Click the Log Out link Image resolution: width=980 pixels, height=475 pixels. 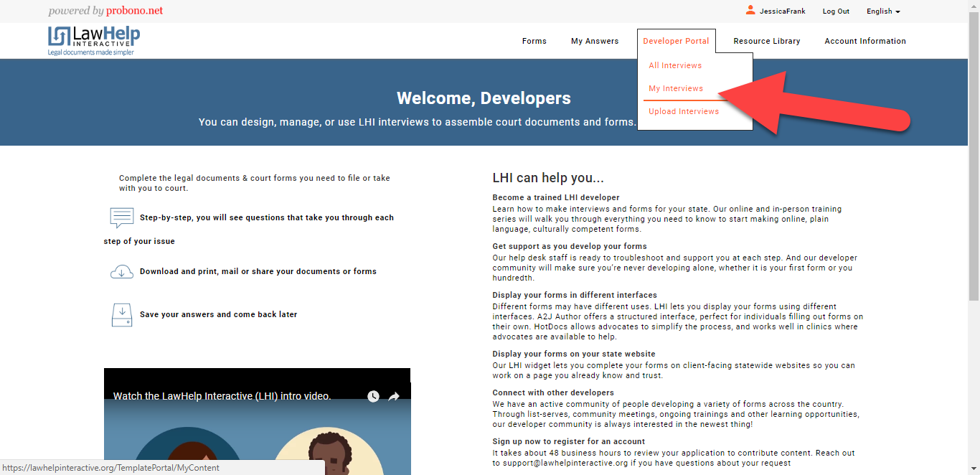tap(836, 11)
